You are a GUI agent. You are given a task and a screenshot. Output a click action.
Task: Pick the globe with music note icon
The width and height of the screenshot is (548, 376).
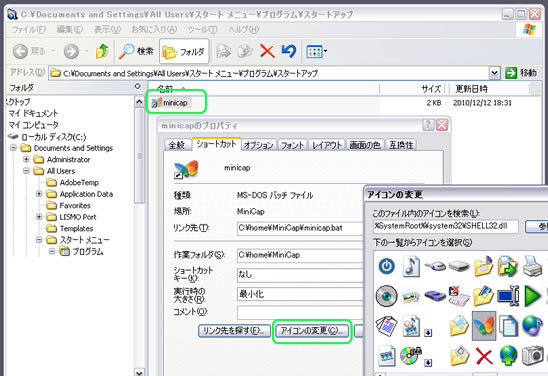coord(532,326)
